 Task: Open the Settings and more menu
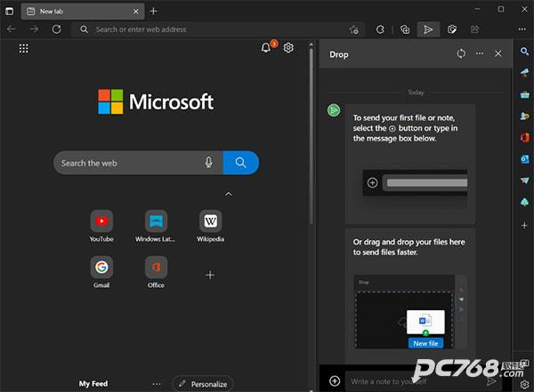click(x=522, y=29)
